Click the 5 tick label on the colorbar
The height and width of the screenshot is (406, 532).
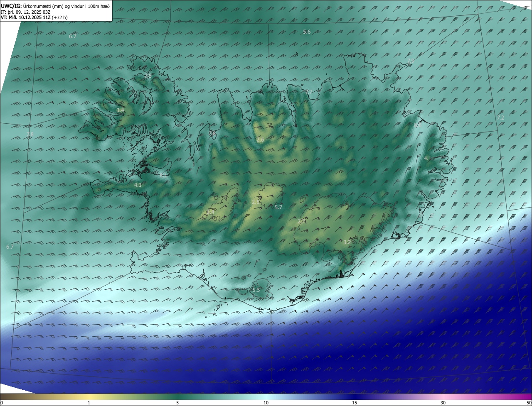177,403
